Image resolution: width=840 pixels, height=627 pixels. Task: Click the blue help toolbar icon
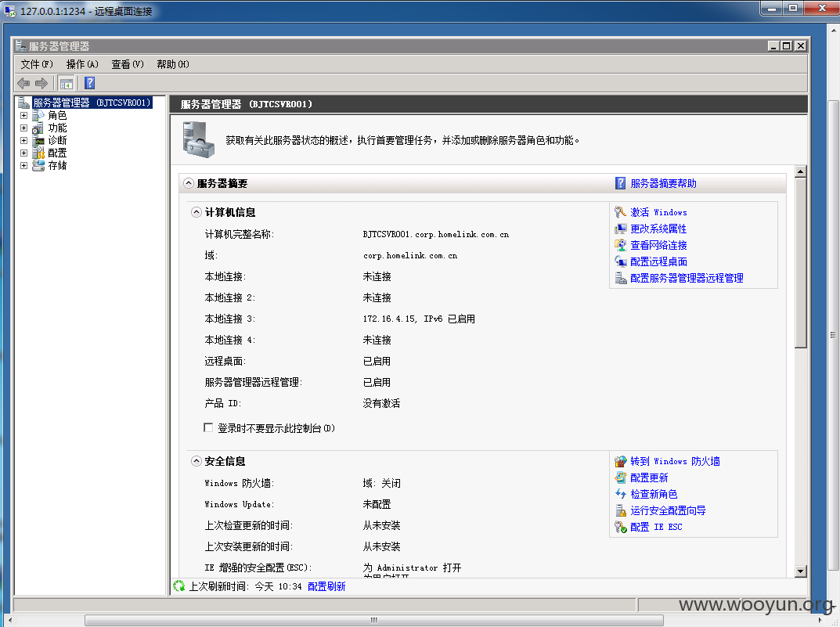89,83
